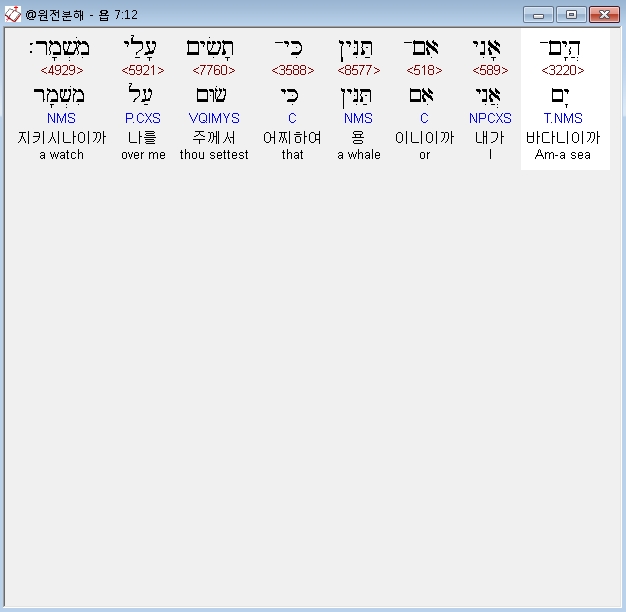Click the window title '@원전분해 - 욥 7:12'
626x612 pixels.
(81, 15)
